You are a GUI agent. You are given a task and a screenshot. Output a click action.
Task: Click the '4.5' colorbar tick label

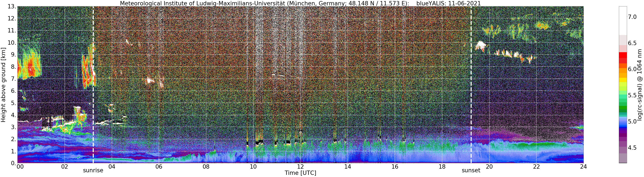tap(632, 148)
